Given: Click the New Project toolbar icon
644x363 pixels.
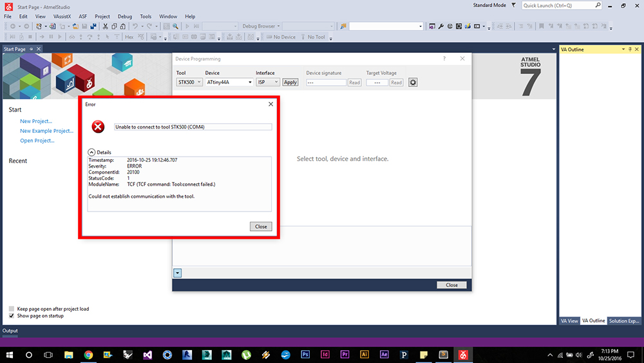Looking at the screenshot, I should point(39,26).
